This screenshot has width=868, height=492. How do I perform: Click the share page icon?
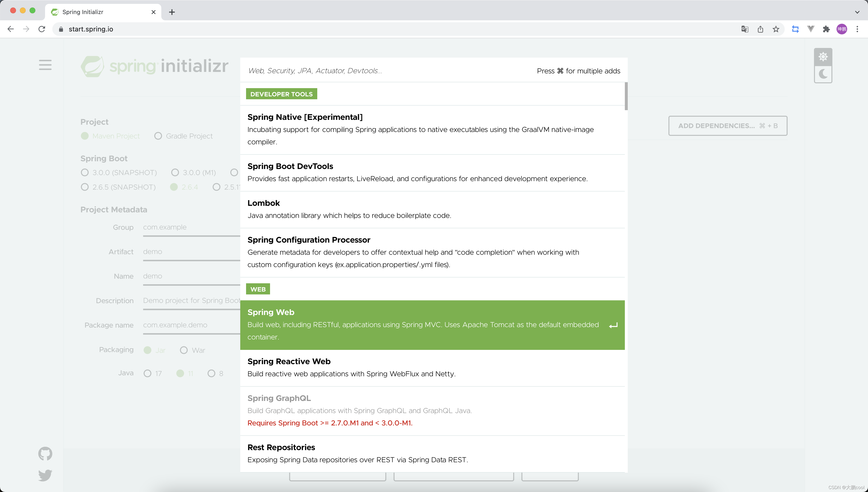click(x=760, y=29)
